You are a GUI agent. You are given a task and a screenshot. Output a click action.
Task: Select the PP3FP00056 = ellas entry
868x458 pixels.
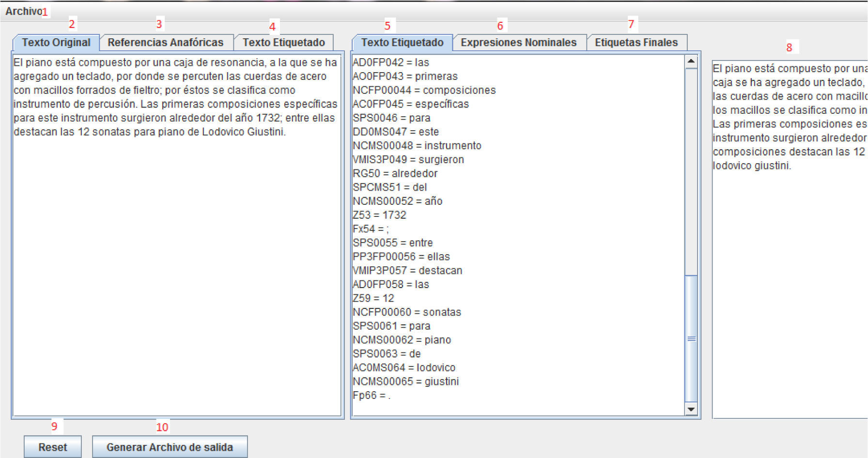point(401,257)
